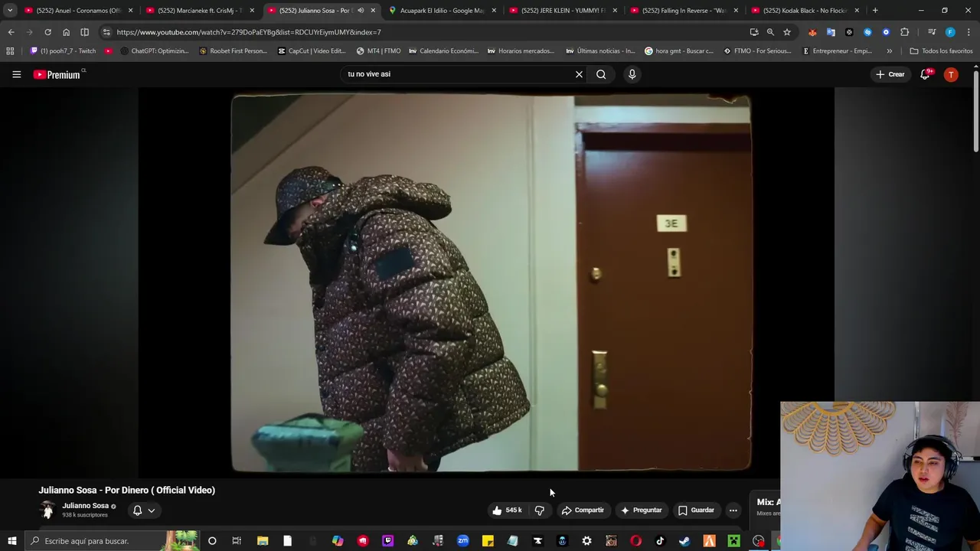Screen dimensions: 980x551
Task: Open the ChatGPT: Optimizin... bookmark
Action: click(x=155, y=51)
